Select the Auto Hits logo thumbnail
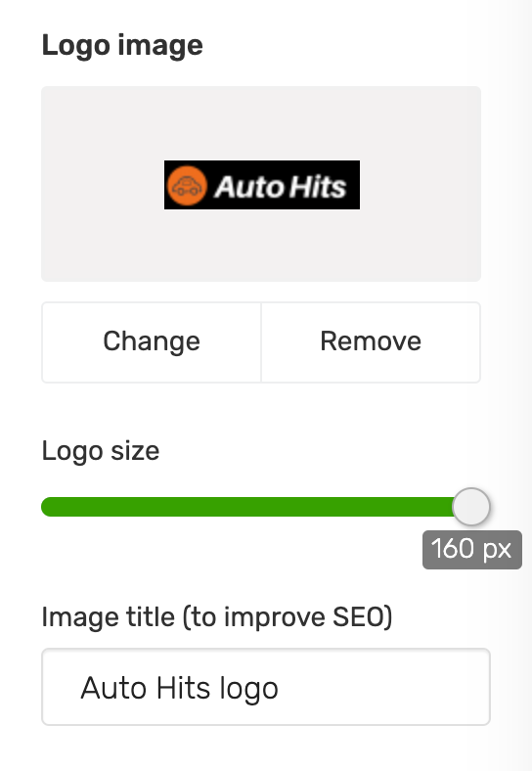 click(x=262, y=185)
